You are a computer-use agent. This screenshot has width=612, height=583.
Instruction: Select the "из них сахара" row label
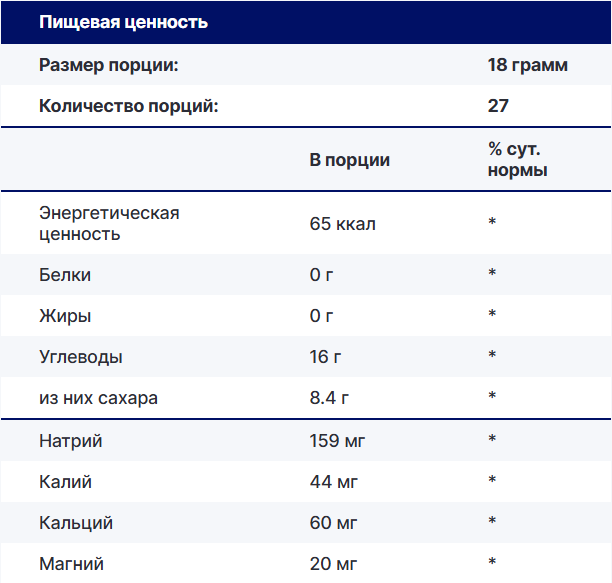[x=98, y=398]
